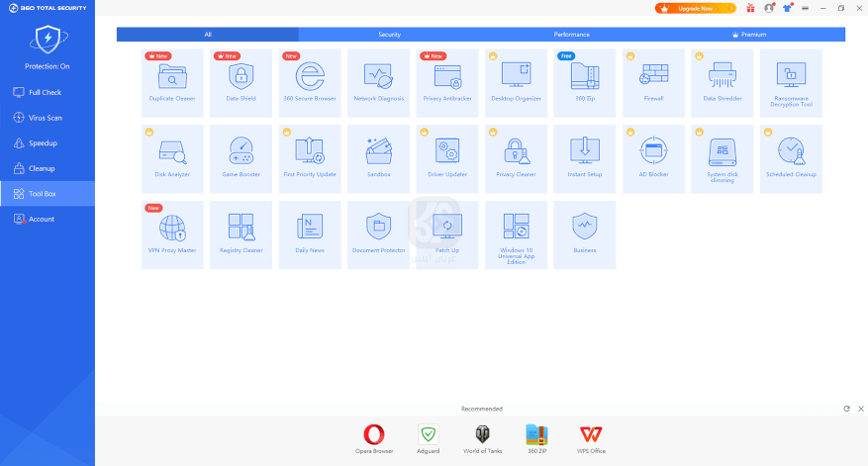The image size is (868, 466).
Task: Open First Priority Update tool
Action: point(310,159)
